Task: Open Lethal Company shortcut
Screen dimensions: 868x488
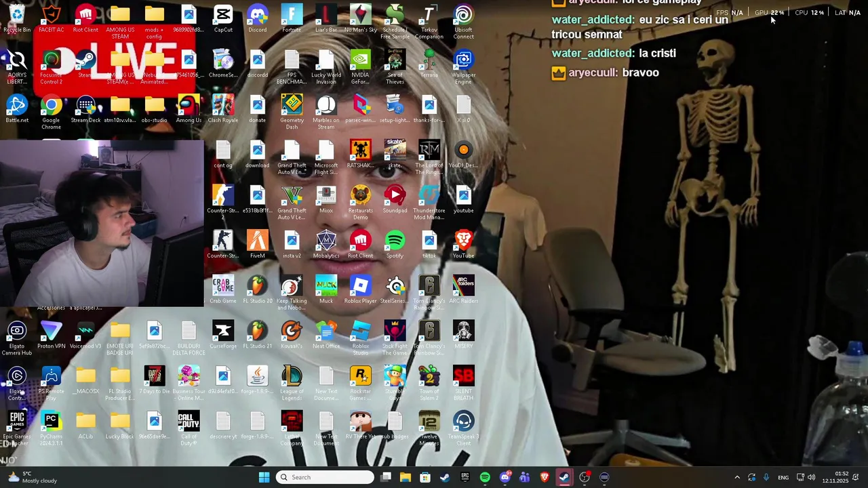Action: click(292, 428)
